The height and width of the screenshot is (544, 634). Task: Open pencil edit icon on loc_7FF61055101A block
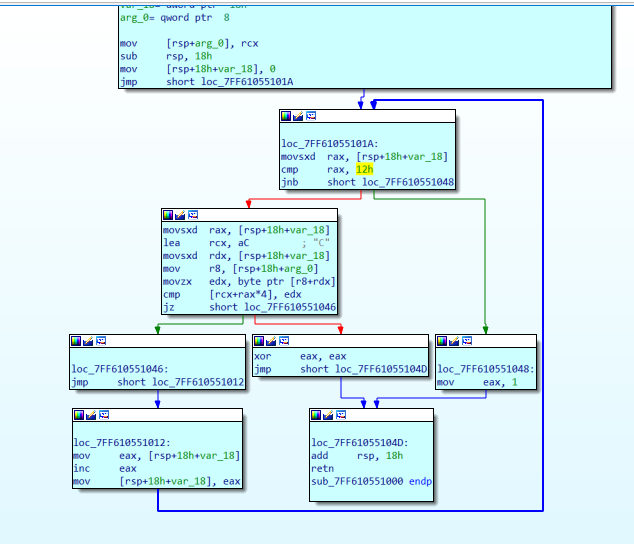click(298, 116)
